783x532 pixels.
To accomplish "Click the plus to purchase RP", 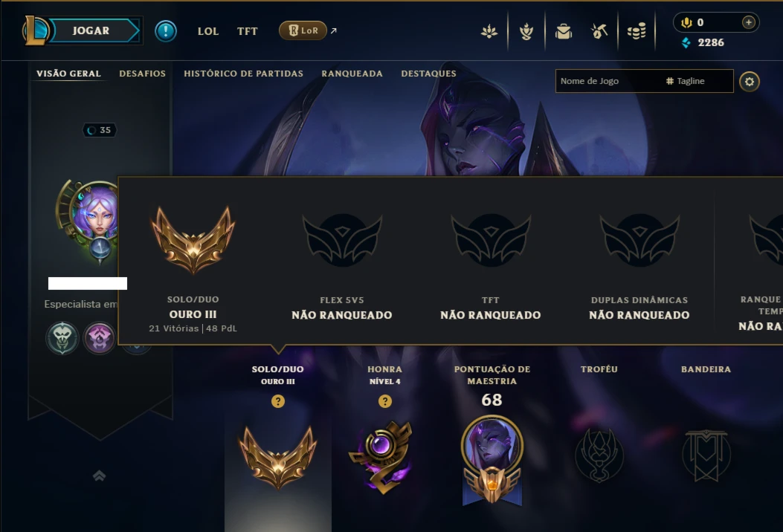I will (748, 22).
